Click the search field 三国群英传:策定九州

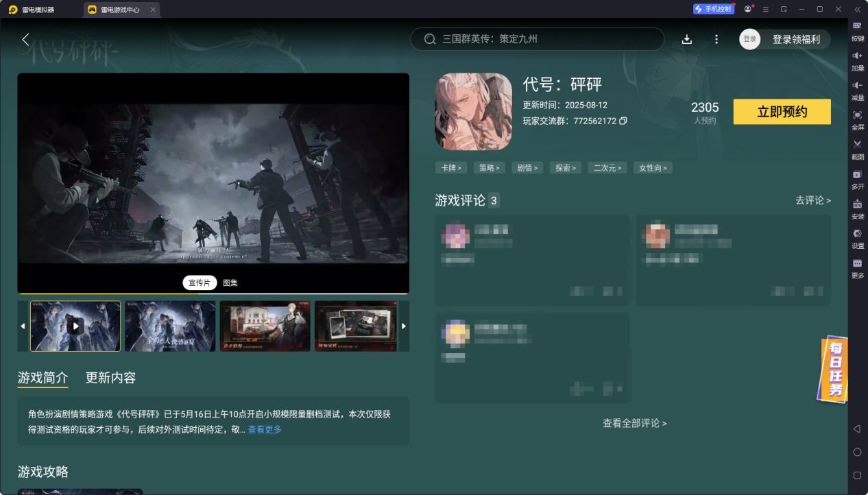tap(537, 39)
